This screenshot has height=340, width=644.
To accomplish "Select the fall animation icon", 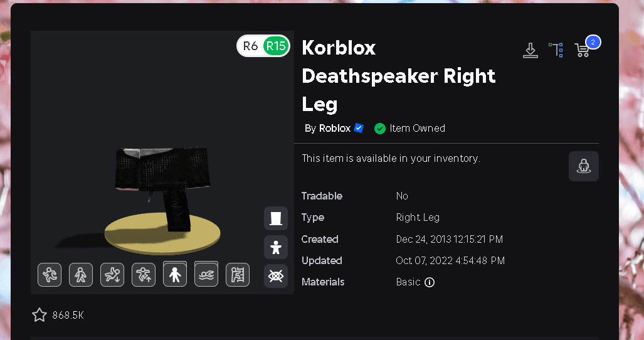I will (112, 275).
